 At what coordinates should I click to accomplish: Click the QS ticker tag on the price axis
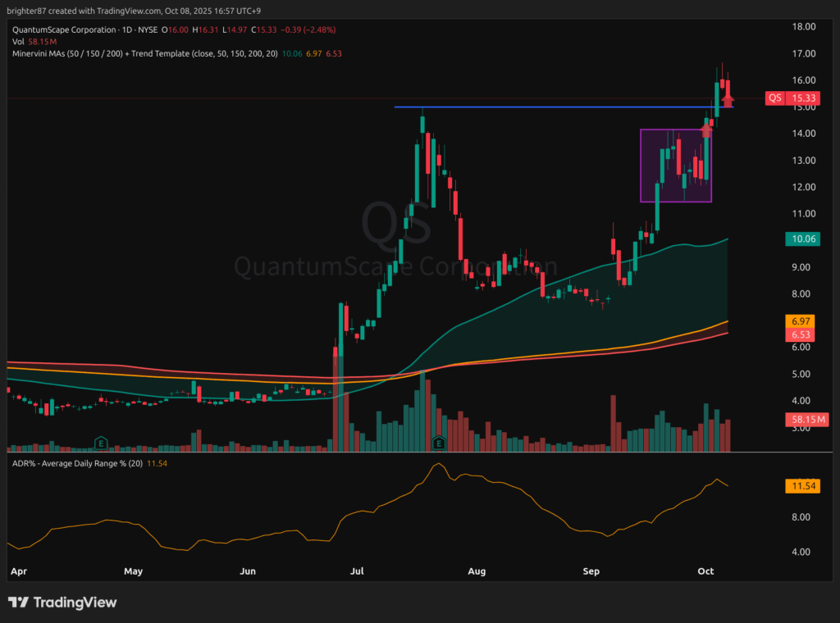(x=774, y=98)
